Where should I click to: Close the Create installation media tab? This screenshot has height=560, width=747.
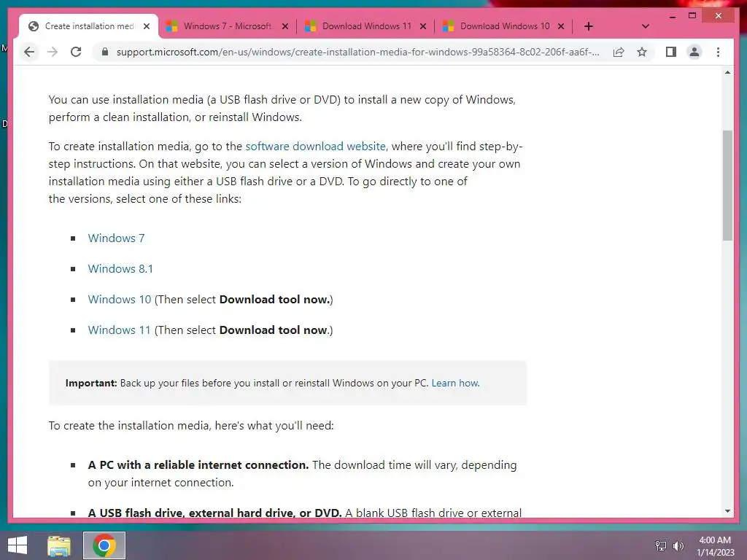click(x=147, y=26)
